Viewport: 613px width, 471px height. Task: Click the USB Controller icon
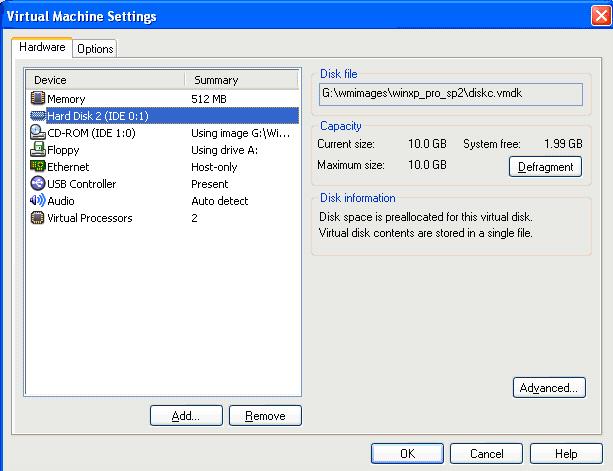click(38, 184)
